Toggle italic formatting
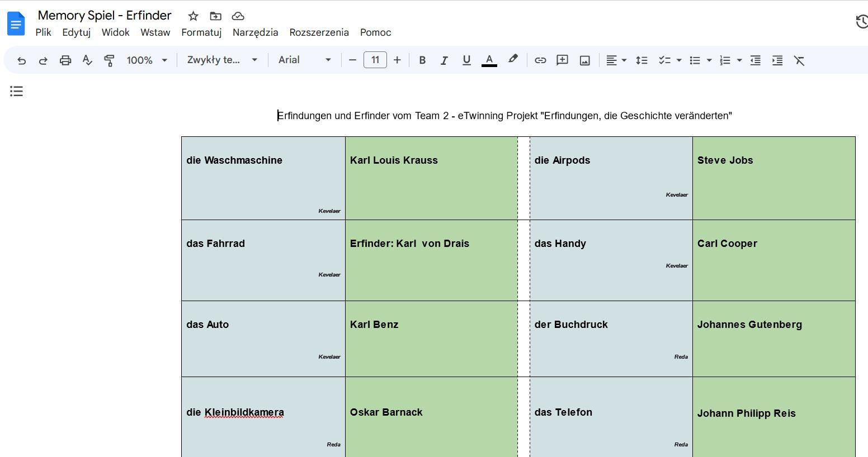Image resolution: width=868 pixels, height=457 pixels. 444,60
